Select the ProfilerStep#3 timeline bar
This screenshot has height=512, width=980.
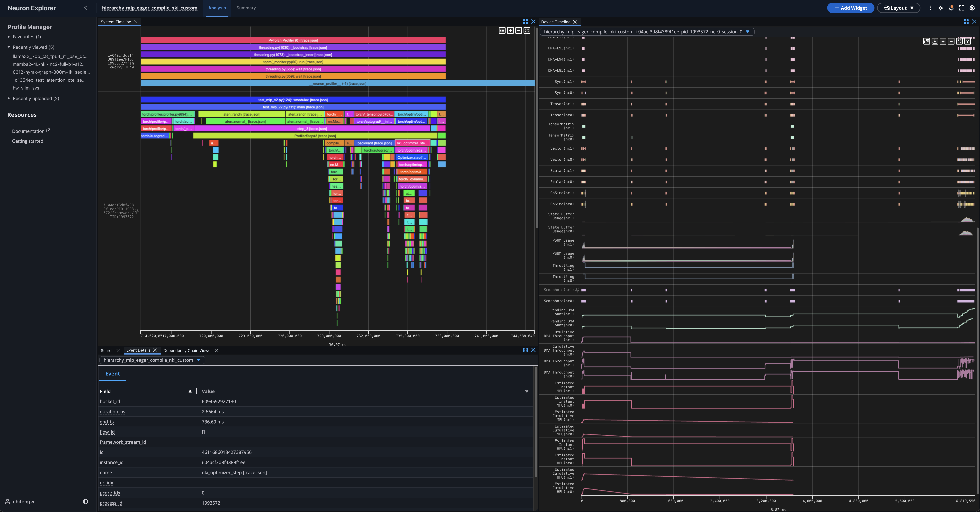[x=315, y=136]
